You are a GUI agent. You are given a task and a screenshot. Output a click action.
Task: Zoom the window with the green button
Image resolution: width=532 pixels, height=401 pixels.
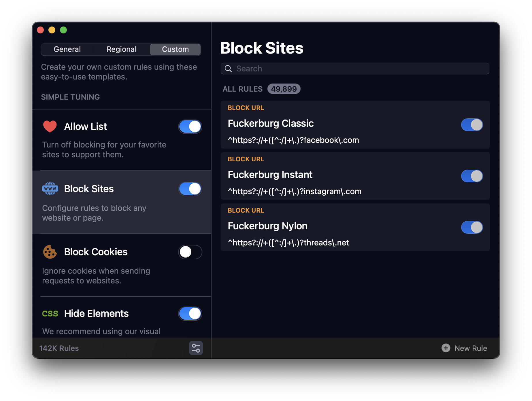click(63, 30)
